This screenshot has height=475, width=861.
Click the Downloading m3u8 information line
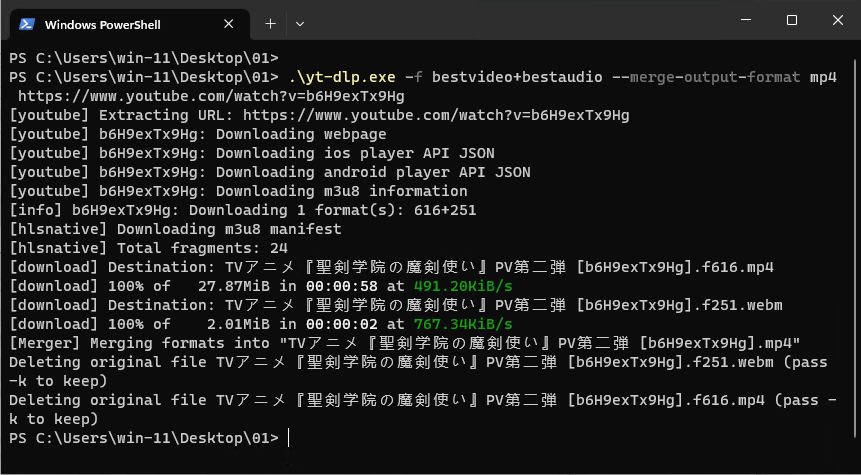pos(238,191)
